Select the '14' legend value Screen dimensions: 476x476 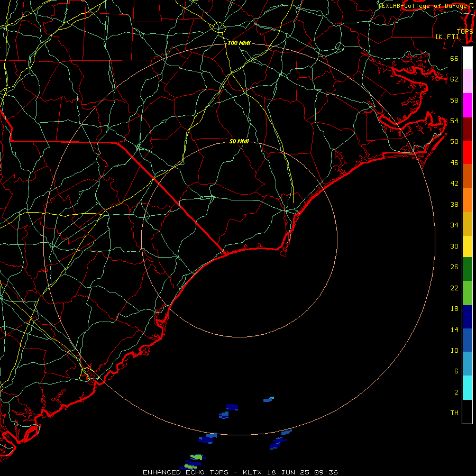(454, 329)
